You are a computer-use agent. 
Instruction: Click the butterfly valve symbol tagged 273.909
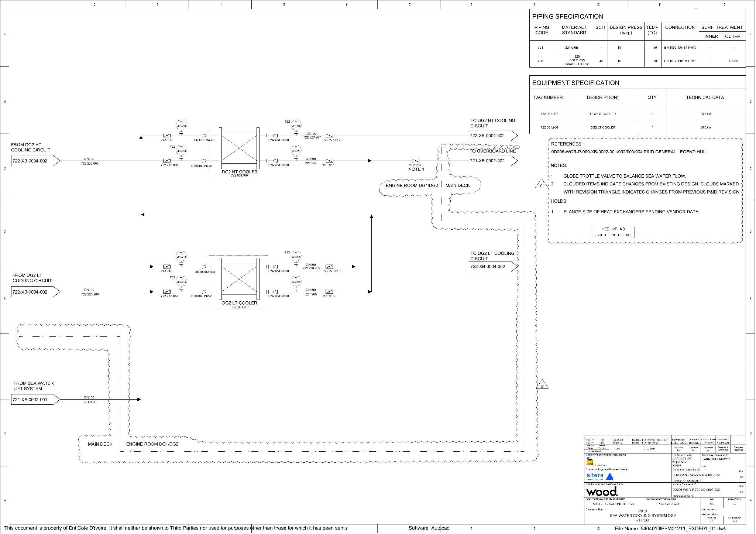167,136
